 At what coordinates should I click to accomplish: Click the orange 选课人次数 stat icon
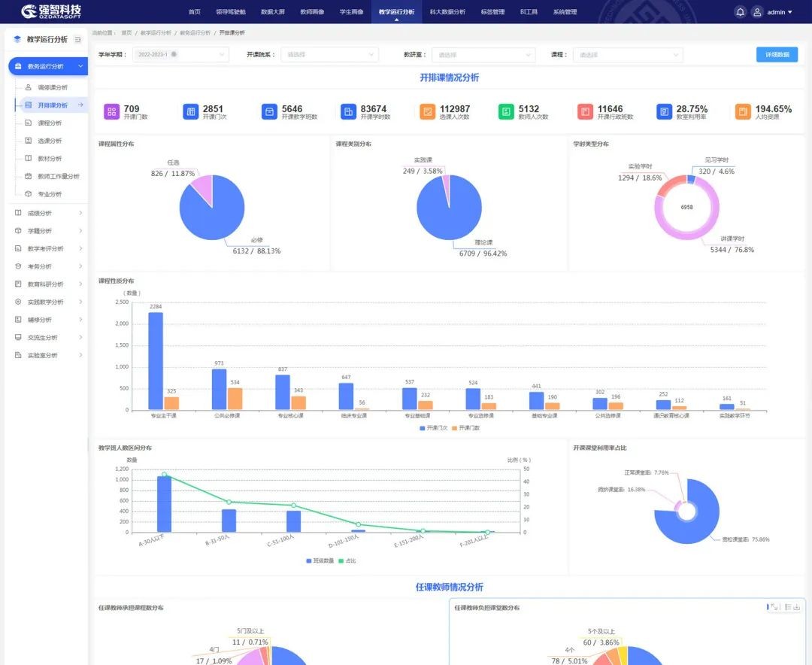click(427, 111)
